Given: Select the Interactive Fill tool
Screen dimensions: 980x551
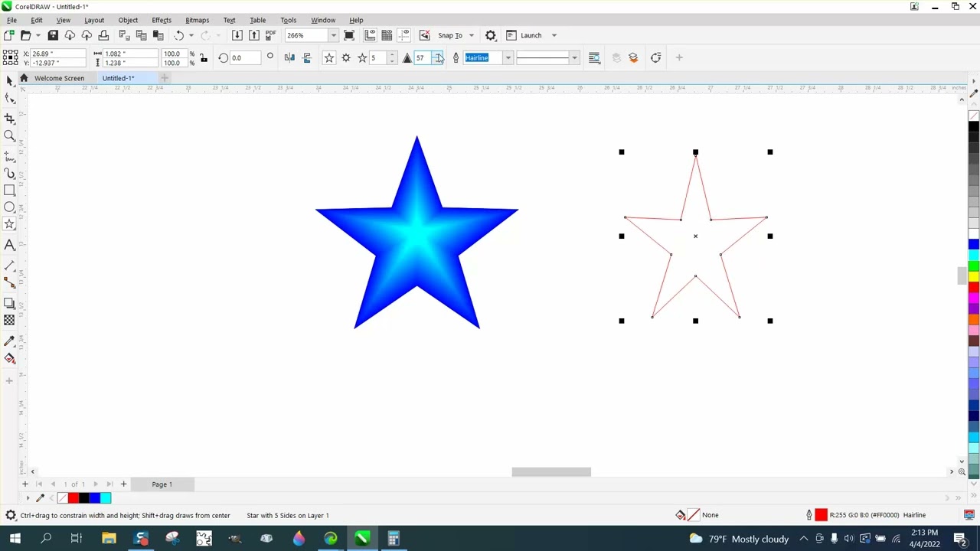Looking at the screenshot, I should coord(9,358).
